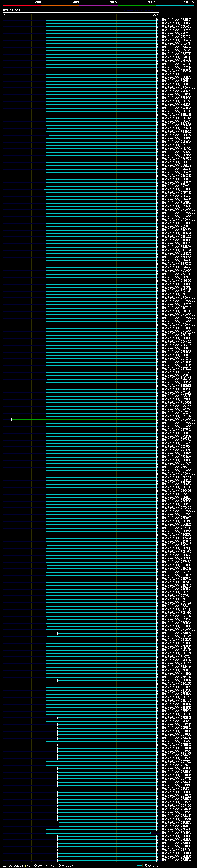
Task: Select hit label UniRef100_Q86M26
Action: [177, 525]
